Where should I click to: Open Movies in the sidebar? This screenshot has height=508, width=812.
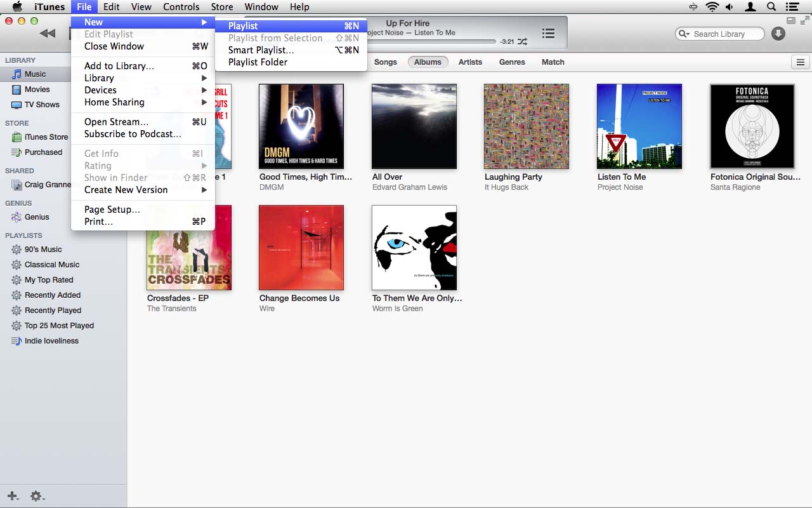click(37, 90)
